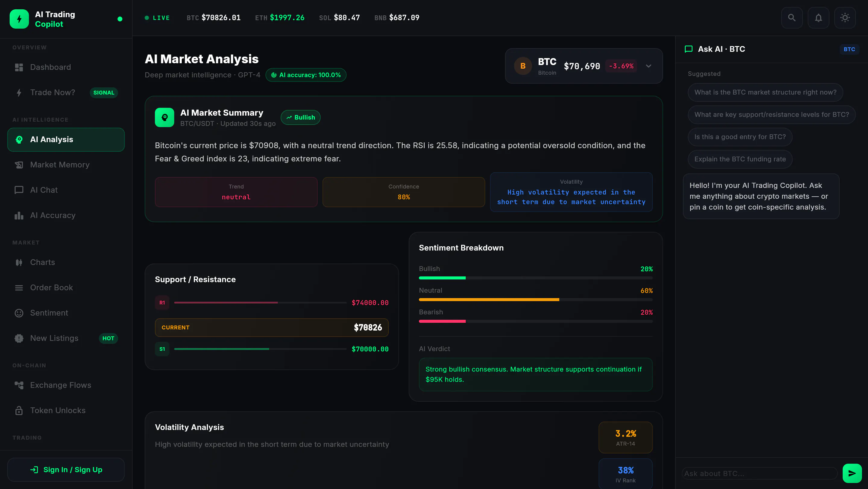Click the Ask AI chat bubble icon
Viewport: 868px width, 489px height.
pos(688,49)
